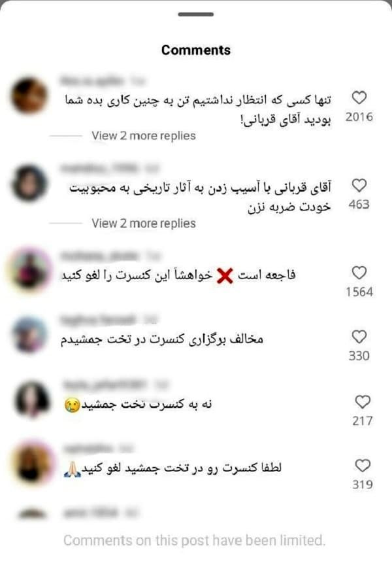Expand replies under the first comment

point(144,136)
